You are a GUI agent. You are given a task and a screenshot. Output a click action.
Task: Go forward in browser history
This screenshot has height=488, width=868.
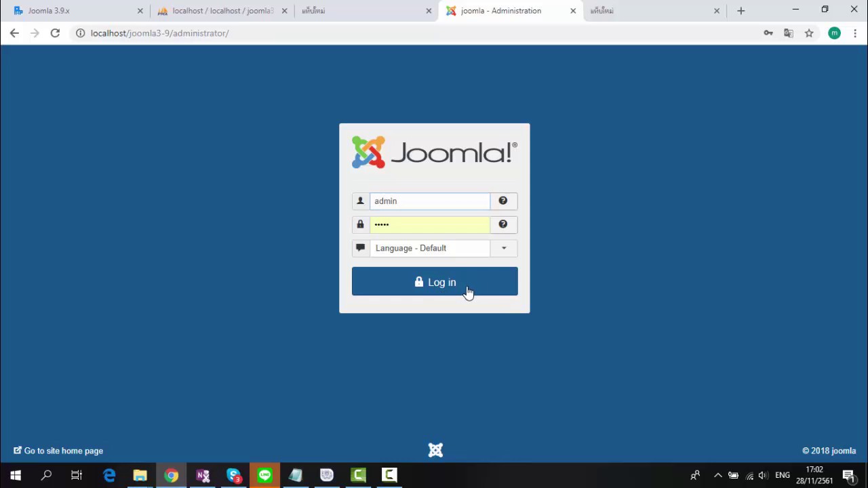[35, 33]
